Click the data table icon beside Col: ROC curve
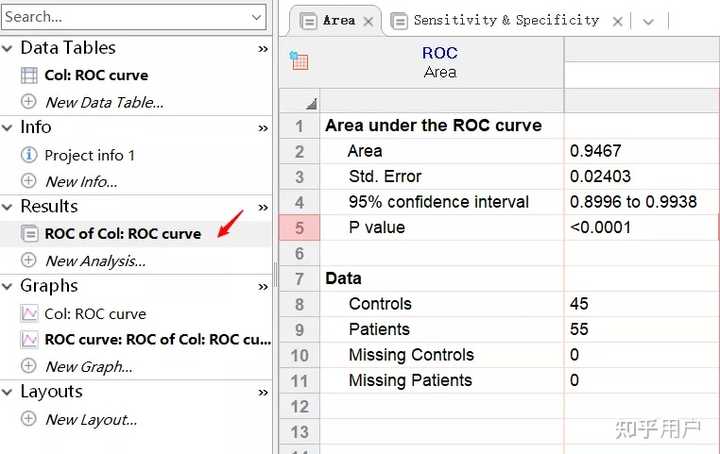The width and height of the screenshot is (720, 454). pyautogui.click(x=29, y=75)
